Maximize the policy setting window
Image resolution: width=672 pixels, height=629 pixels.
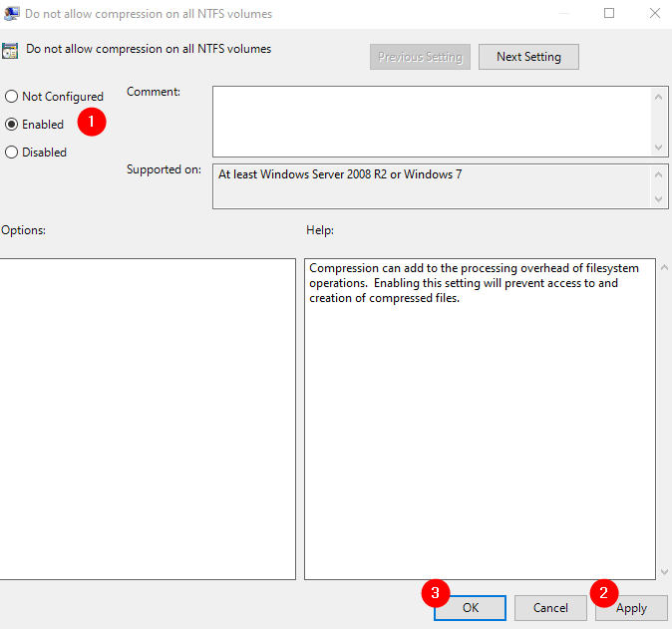click(x=609, y=13)
